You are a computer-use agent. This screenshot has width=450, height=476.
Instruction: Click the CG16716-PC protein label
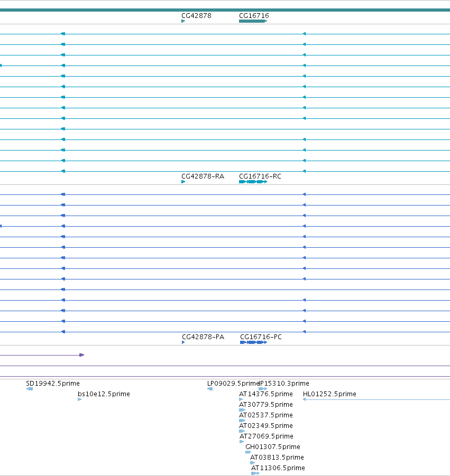point(261,337)
